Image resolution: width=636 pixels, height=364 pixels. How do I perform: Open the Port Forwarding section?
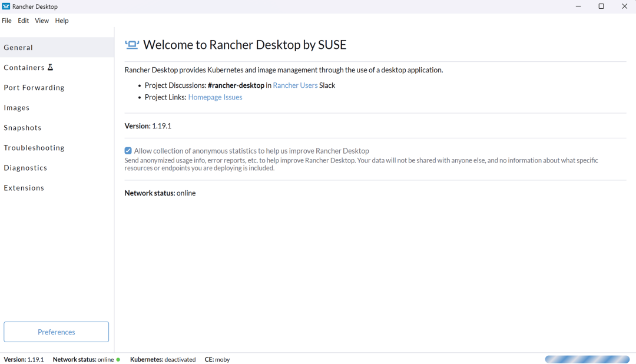pos(57,88)
